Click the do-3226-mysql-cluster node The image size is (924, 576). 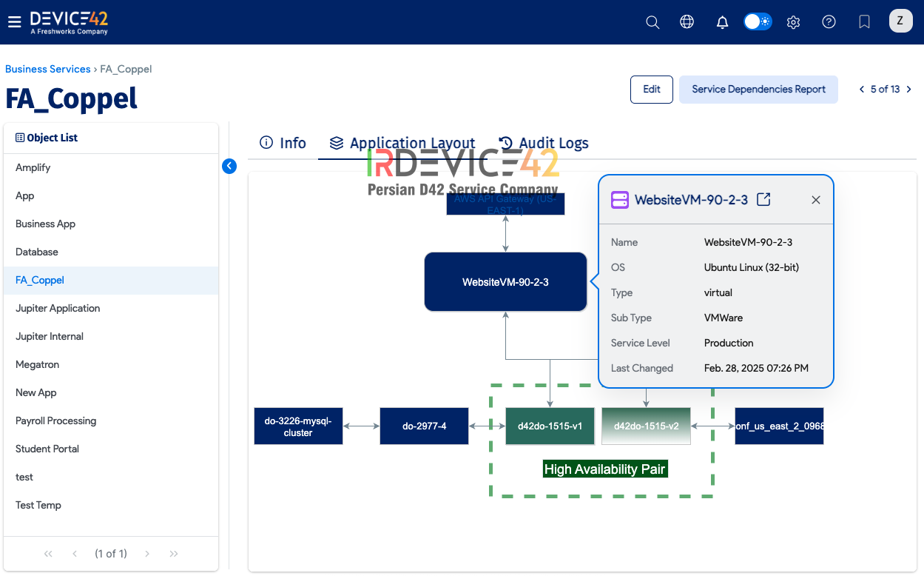click(x=298, y=426)
